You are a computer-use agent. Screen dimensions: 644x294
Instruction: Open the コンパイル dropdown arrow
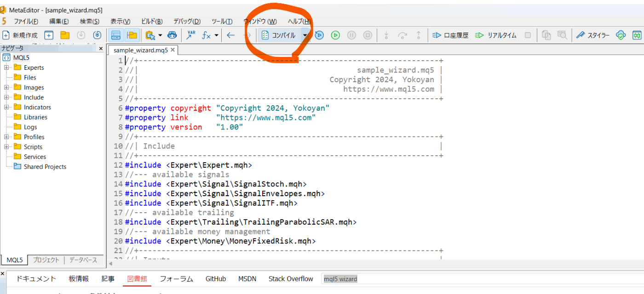305,35
